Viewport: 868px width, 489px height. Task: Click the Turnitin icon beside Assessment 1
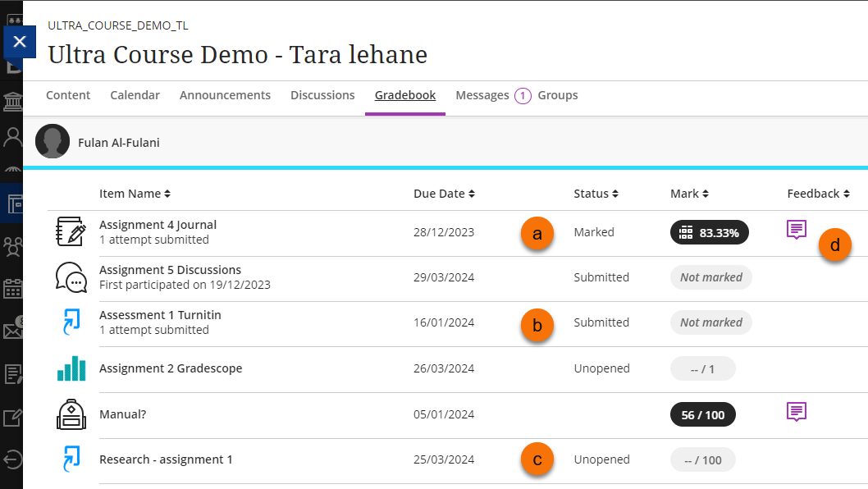click(71, 322)
